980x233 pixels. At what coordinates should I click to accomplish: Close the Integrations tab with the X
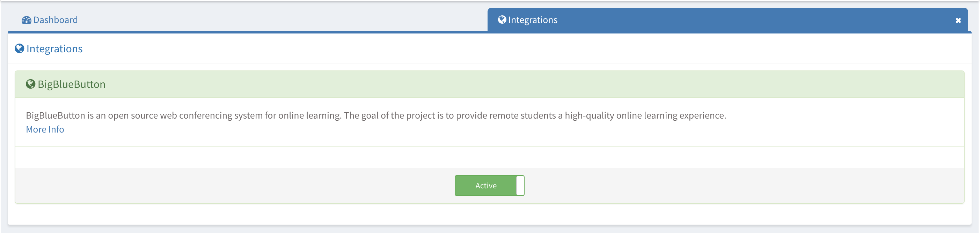[958, 21]
